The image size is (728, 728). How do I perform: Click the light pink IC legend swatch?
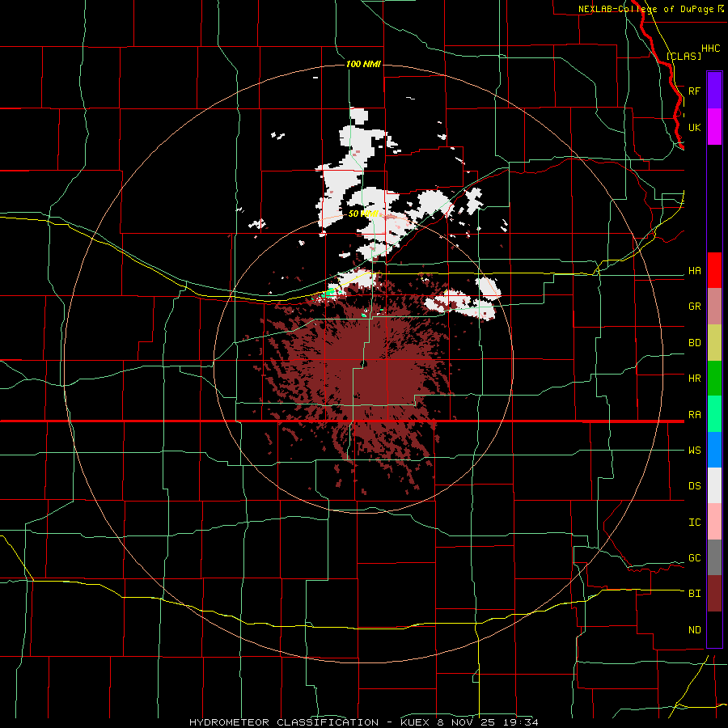pos(714,522)
